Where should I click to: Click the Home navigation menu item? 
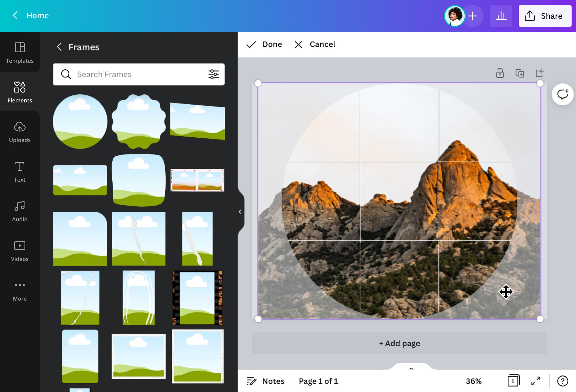click(x=37, y=16)
